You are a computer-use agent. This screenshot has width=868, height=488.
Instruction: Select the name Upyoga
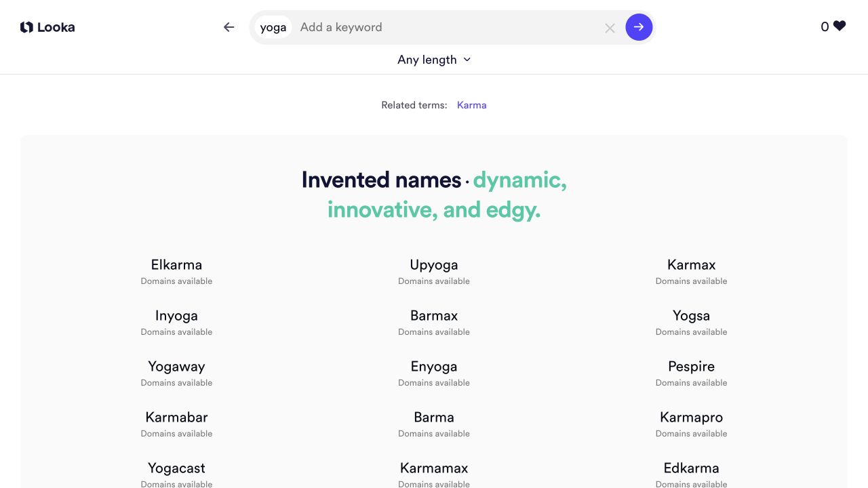[x=434, y=265]
